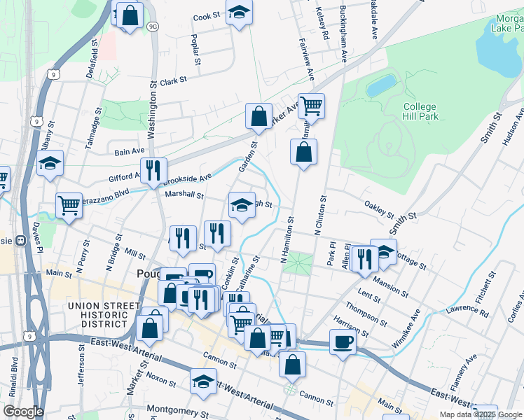Image resolution: width=524 pixels, height=420 pixels.
Task: Click the Lent St label
Action: (369, 296)
